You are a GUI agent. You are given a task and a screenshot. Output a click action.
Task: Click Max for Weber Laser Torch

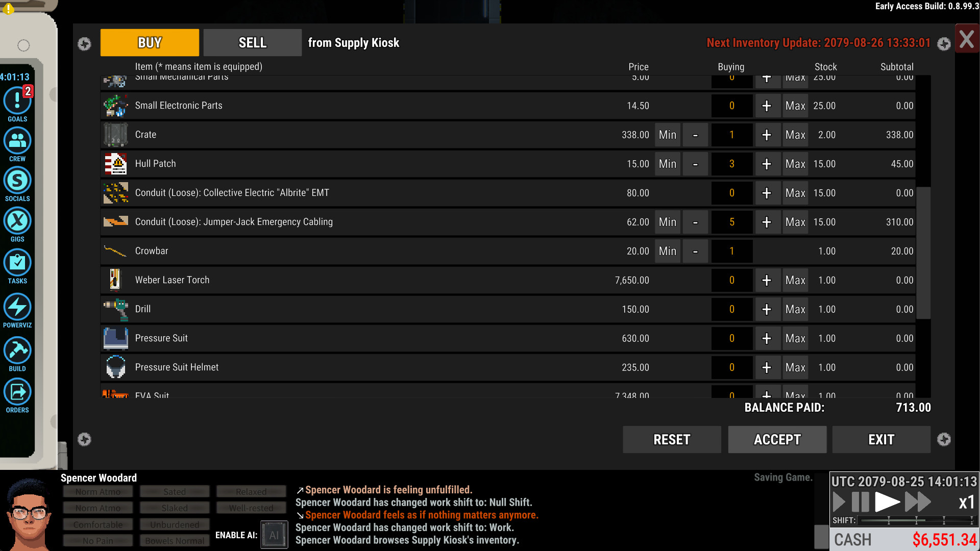795,280
